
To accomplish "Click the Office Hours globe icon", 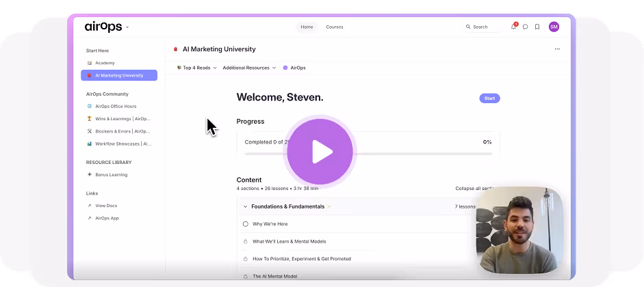I will 90,106.
